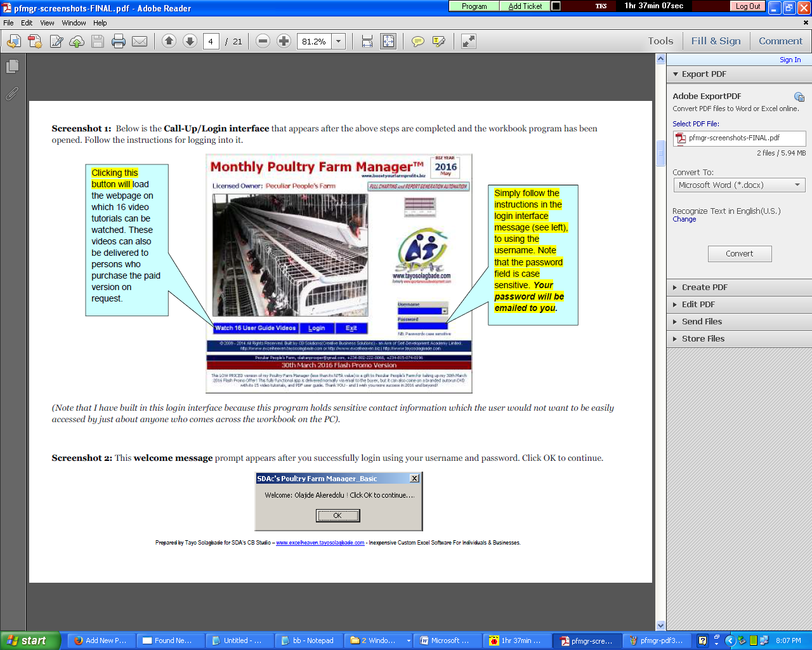The width and height of the screenshot is (812, 650).
Task: Click the Program button in top bar
Action: click(475, 6)
